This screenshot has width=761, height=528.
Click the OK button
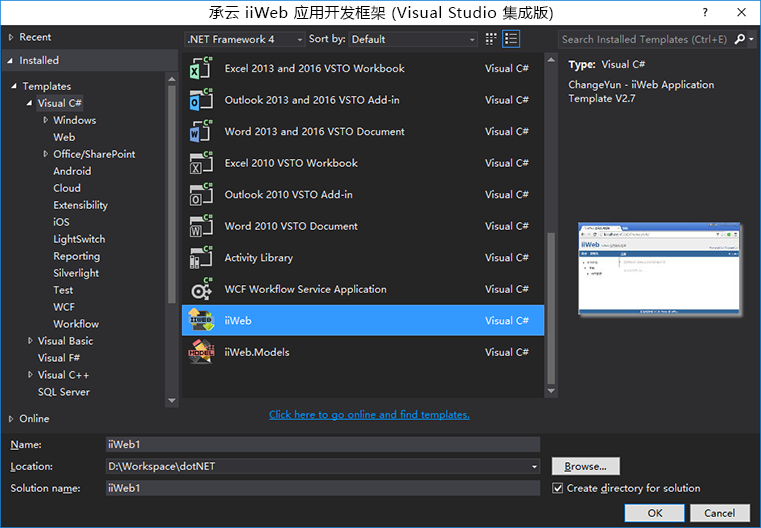pyautogui.click(x=654, y=513)
